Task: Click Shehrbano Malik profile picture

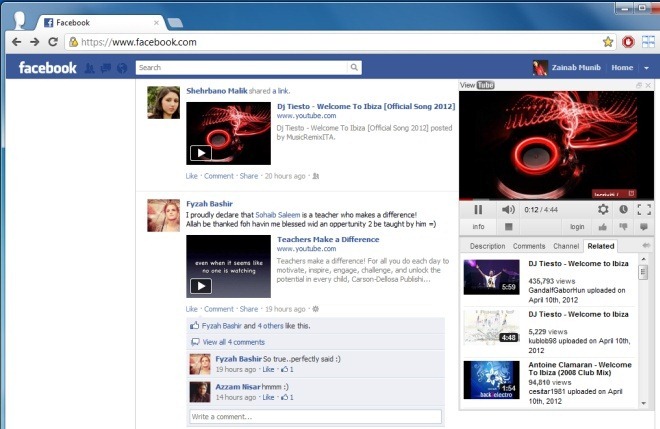Action: [163, 102]
